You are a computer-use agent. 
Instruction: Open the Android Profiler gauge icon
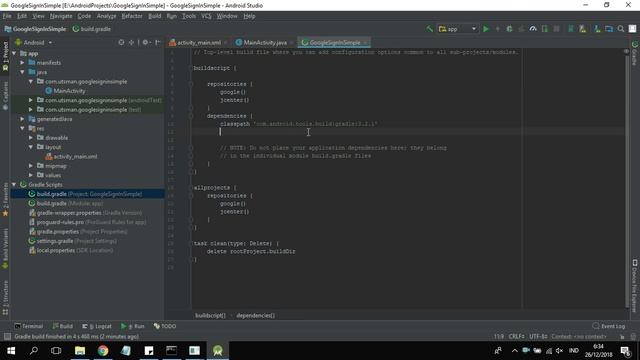click(533, 29)
